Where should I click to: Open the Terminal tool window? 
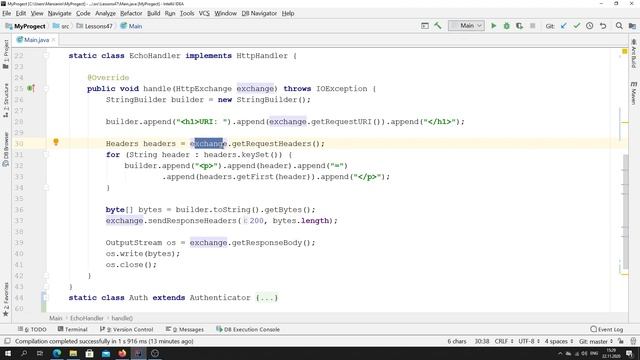[72, 329]
